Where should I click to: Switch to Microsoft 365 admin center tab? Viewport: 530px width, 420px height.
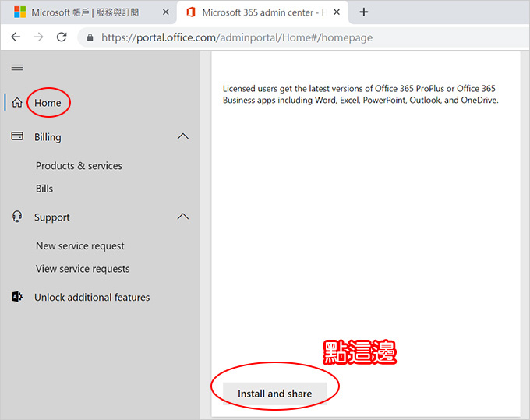point(262,12)
